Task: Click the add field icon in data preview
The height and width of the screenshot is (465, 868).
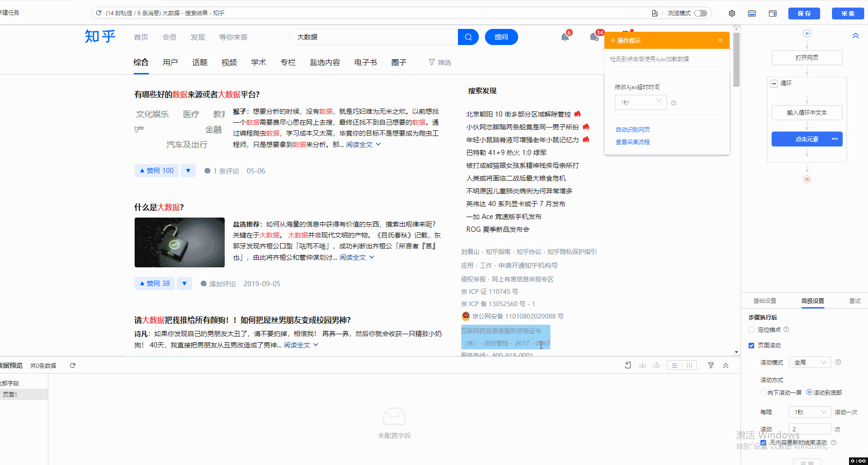Action: coord(628,365)
